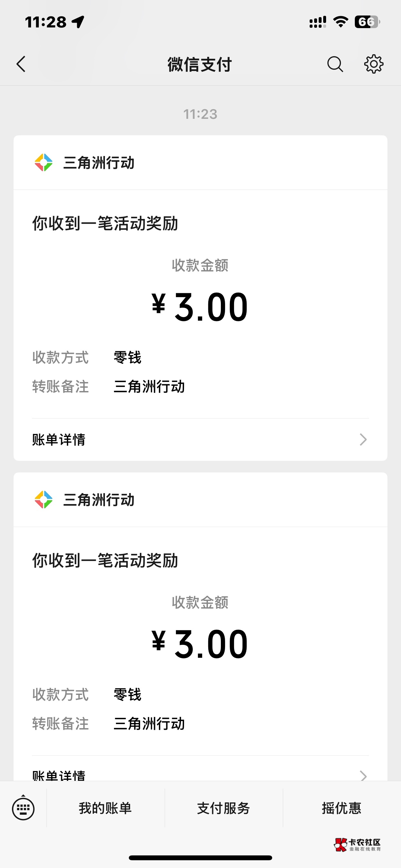Screen dimensions: 401x868
Task: Tap first 三角洲行动 account name
Action: tap(99, 163)
